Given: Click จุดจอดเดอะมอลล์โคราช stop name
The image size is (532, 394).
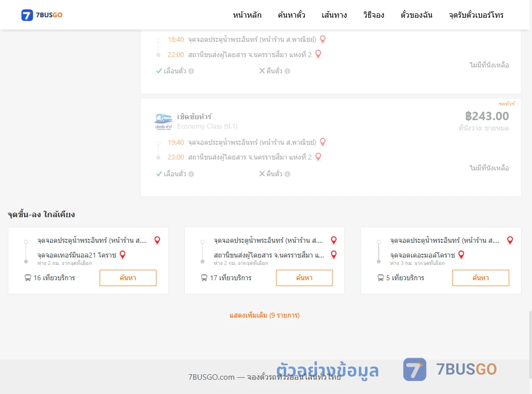Looking at the screenshot, I should (423, 255).
